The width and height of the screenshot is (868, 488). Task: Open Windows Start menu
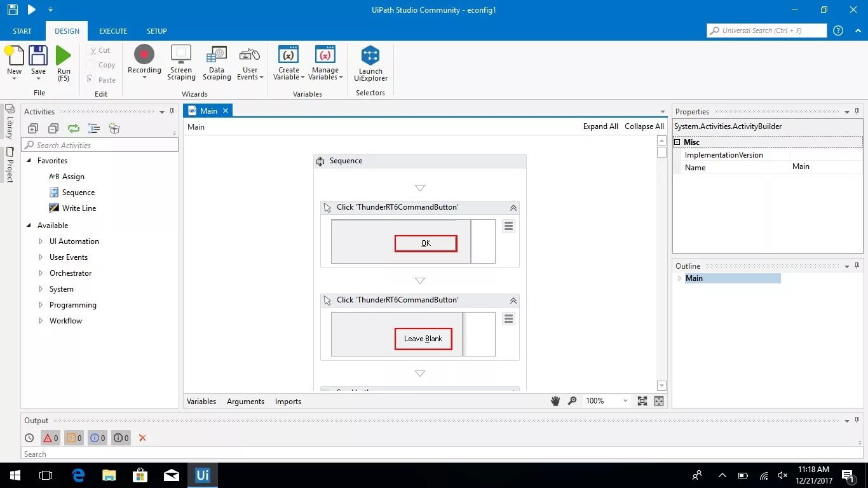coord(15,475)
